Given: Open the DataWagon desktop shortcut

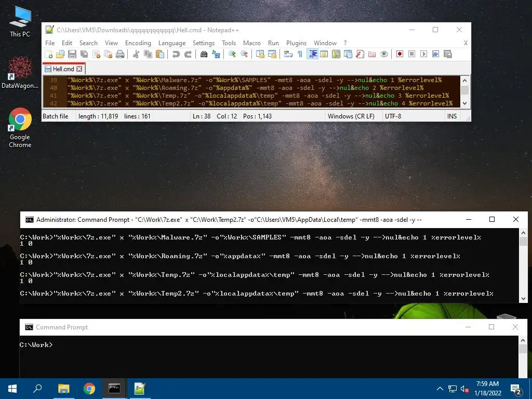Looking at the screenshot, I should pyautogui.click(x=20, y=73).
